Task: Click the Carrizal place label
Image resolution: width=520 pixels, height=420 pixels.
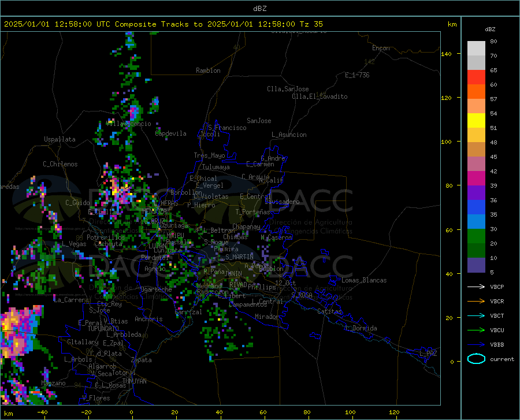Action: point(188,312)
